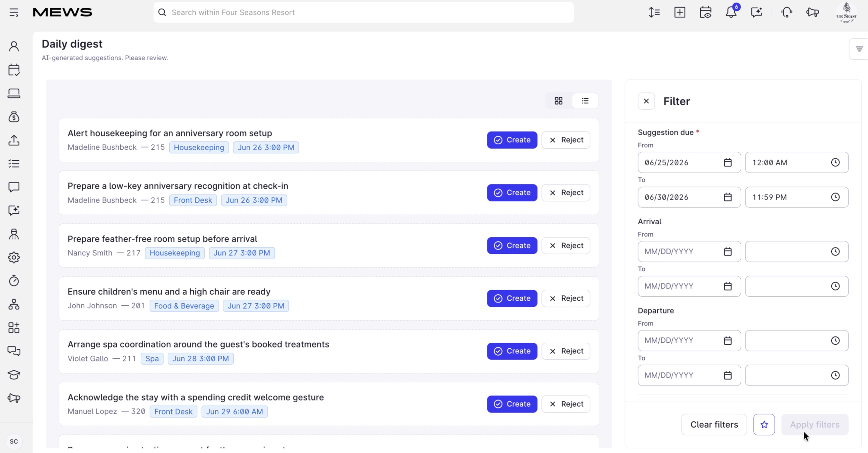The height and width of the screenshot is (453, 868).
Task: Click the Departure From date input
Action: tap(689, 341)
